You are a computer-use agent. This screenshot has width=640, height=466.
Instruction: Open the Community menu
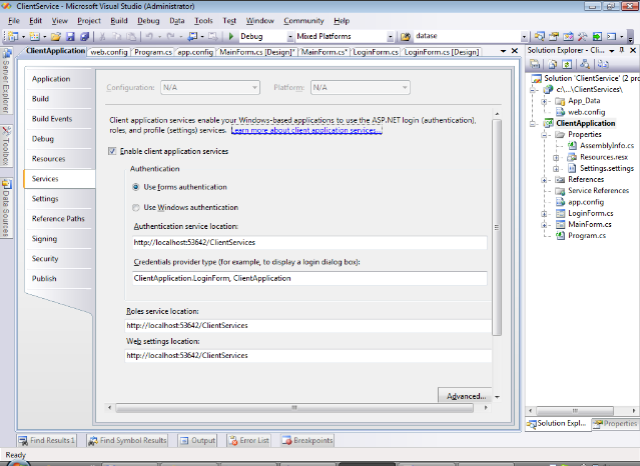coord(304,21)
